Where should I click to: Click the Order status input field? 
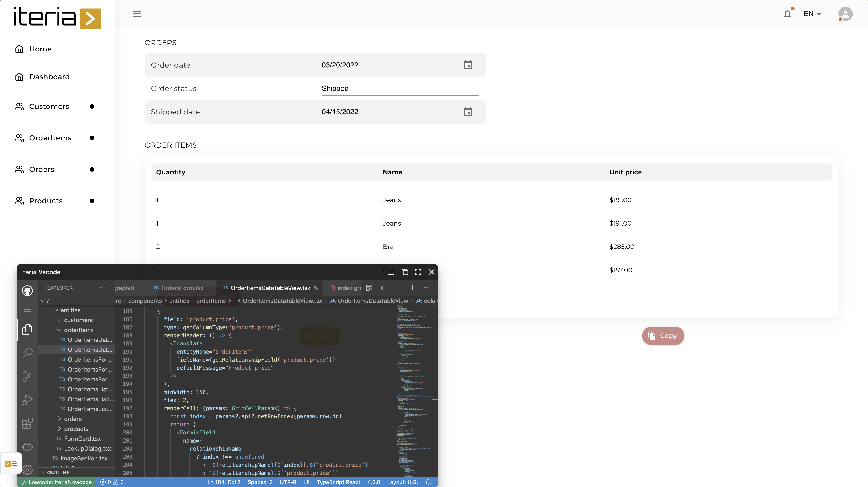pyautogui.click(x=400, y=88)
